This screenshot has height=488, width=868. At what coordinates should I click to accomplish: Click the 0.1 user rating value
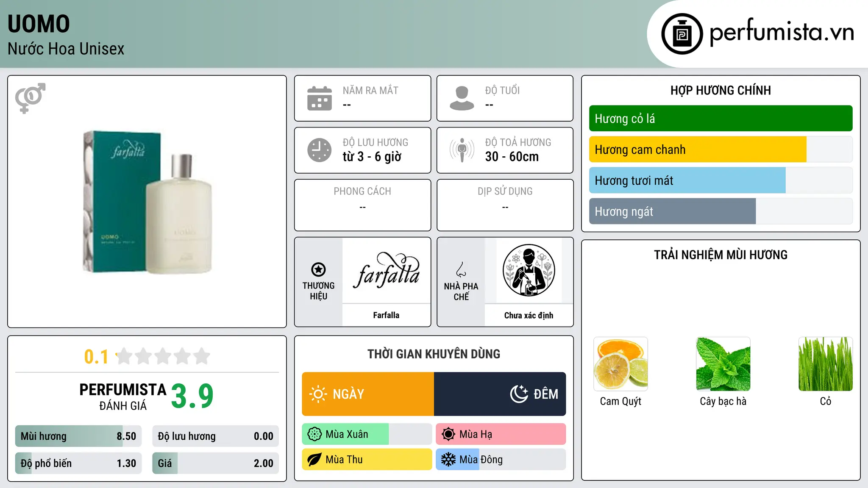(x=96, y=357)
